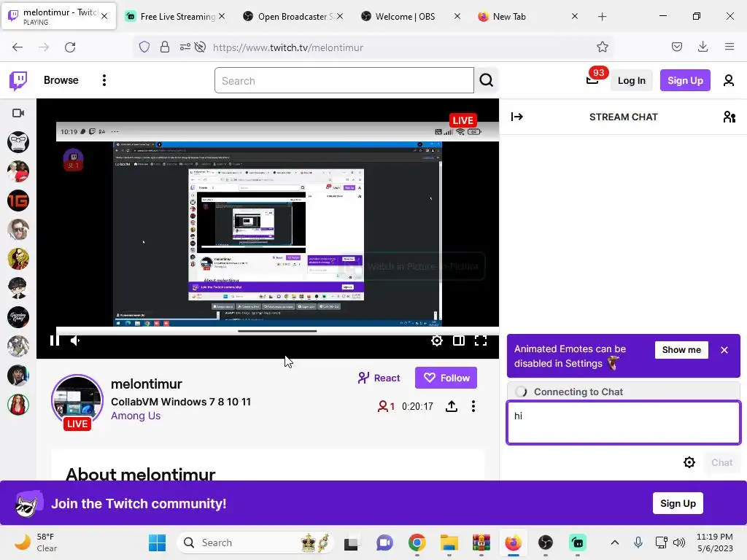Screen dimensions: 747x560
Task: Open the user account menu icon
Action: coord(729,80)
